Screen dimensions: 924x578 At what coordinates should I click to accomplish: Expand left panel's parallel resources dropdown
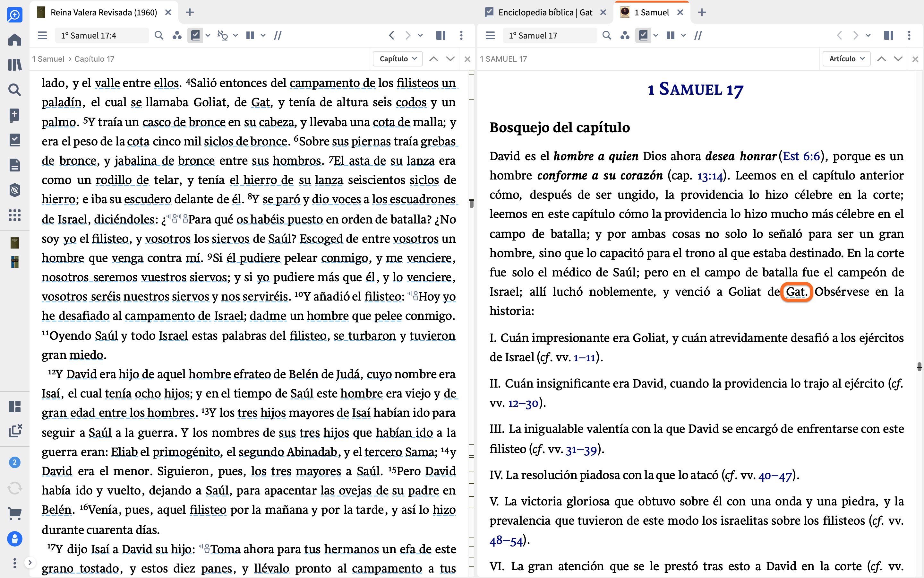coord(263,36)
